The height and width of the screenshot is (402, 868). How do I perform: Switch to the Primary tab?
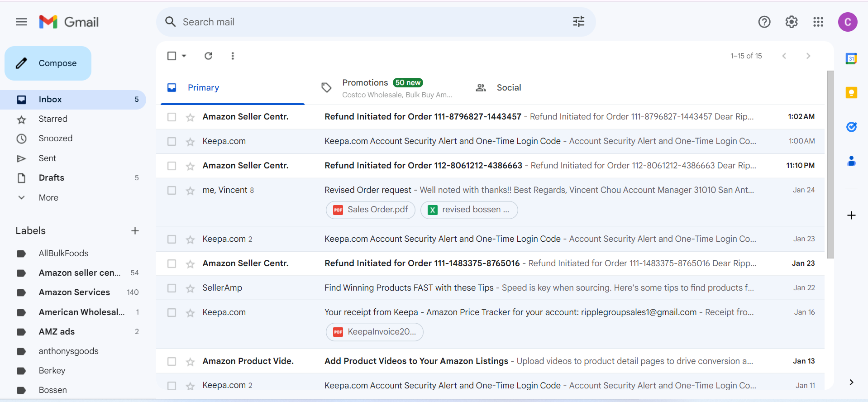click(233, 87)
